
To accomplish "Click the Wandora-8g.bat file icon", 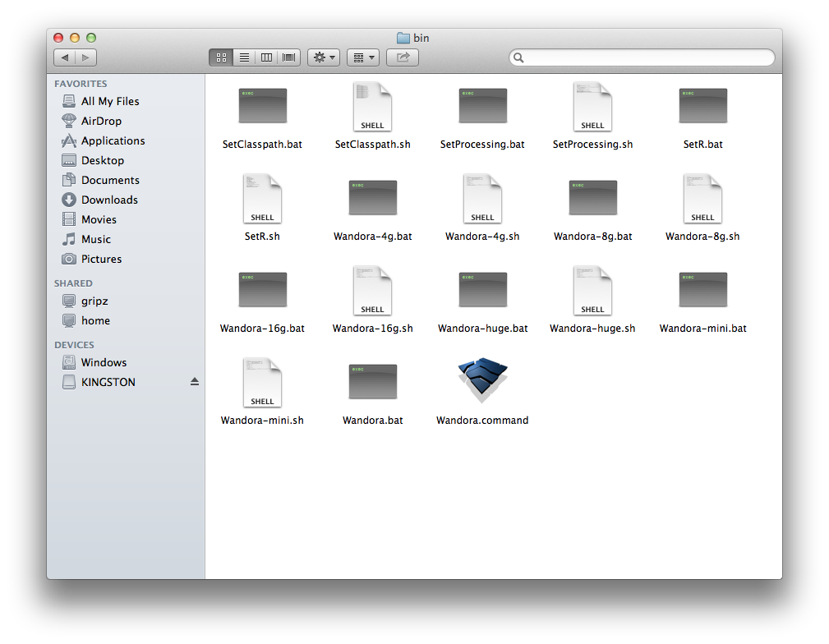I will pos(592,198).
